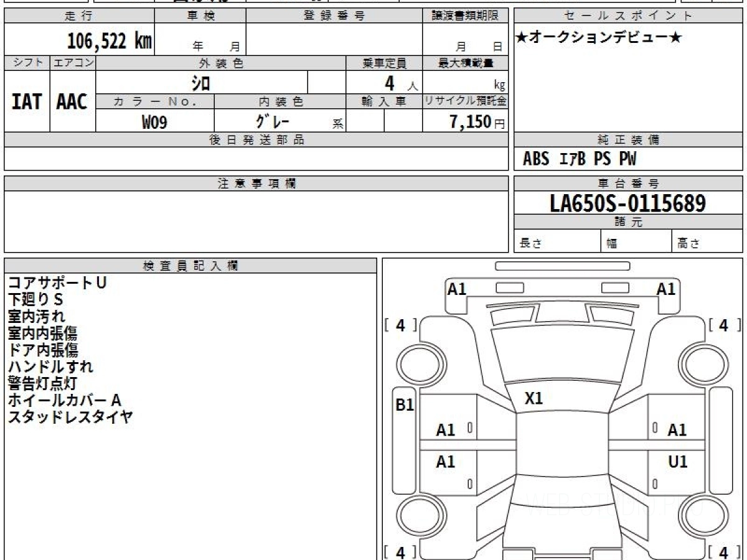Select the B1 damage mark on diagram
The height and width of the screenshot is (560, 747).
[x=405, y=405]
